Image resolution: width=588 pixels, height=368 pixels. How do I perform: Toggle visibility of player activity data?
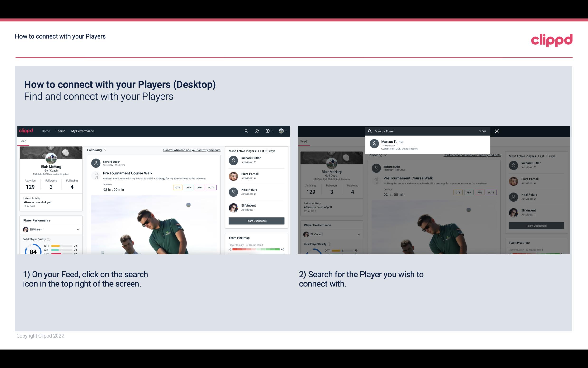pos(191,150)
